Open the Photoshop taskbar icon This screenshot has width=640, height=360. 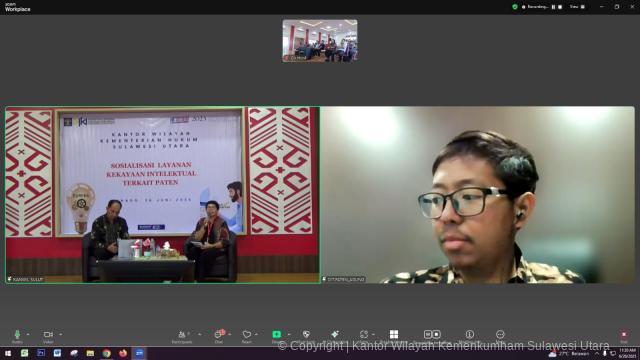(41, 353)
